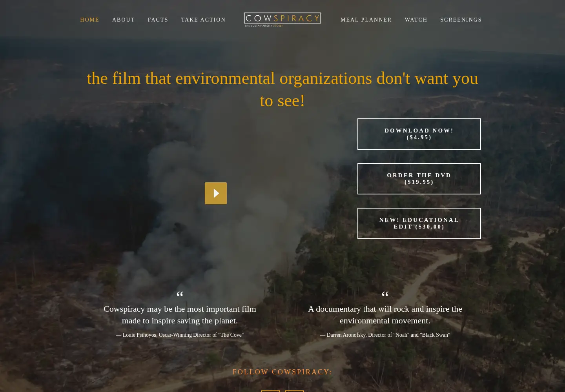Select the Darren Aronofsky attribution line
The image size is (565, 392).
tap(385, 335)
